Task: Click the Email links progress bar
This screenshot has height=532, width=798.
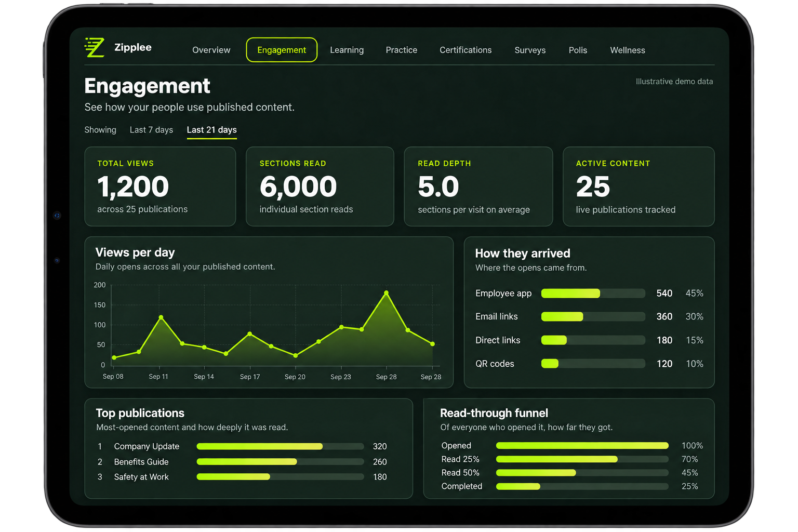Action: (593, 316)
